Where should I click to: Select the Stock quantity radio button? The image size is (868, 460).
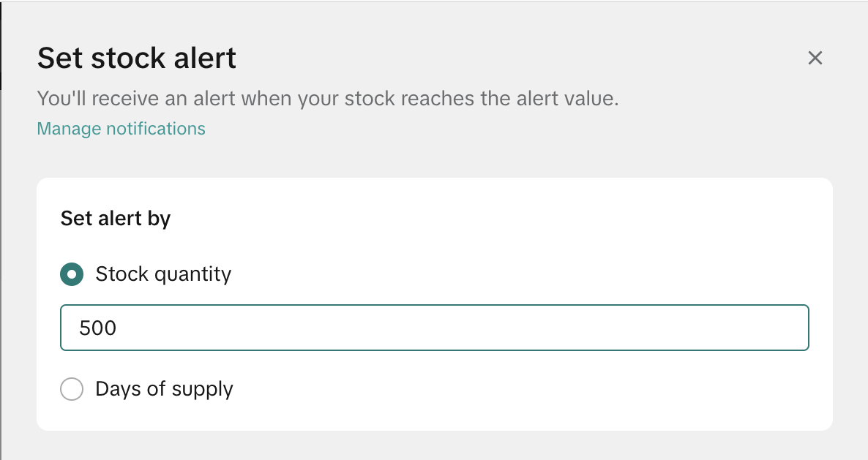pos(72,274)
